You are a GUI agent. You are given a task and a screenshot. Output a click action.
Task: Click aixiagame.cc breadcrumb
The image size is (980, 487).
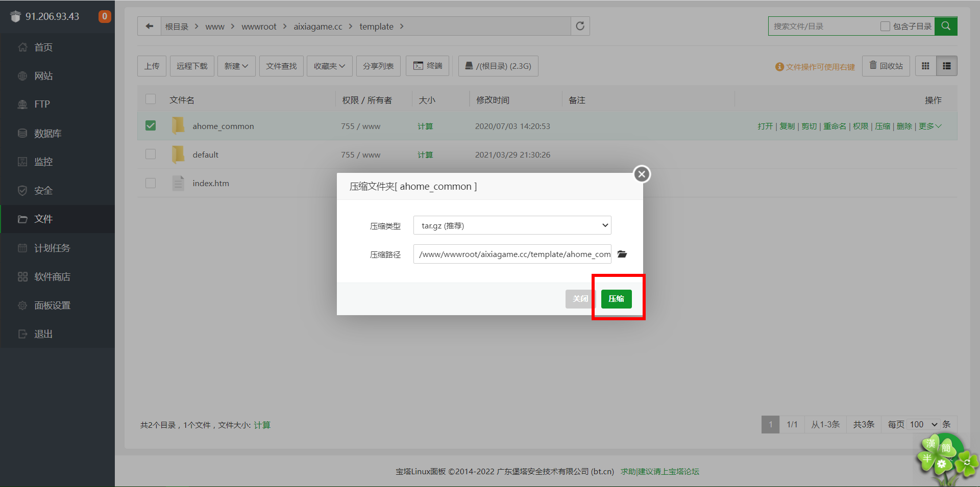point(318,27)
